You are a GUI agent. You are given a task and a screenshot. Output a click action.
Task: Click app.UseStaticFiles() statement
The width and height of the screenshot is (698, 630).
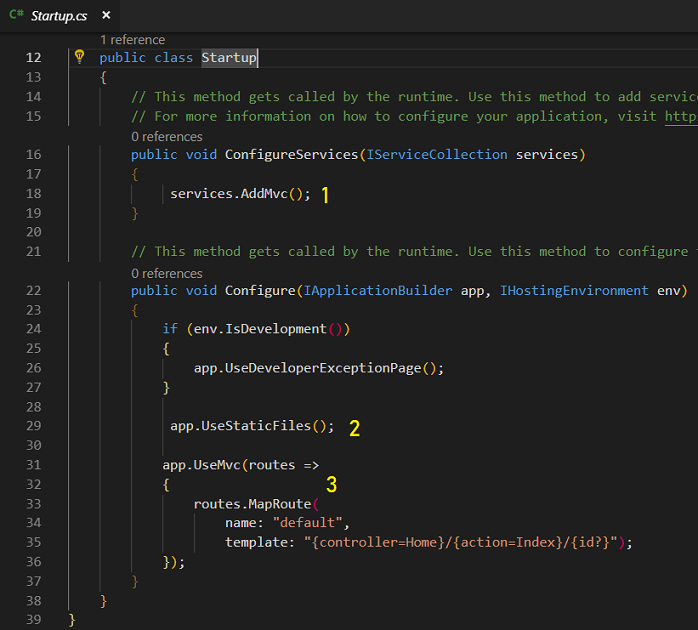[x=252, y=426]
